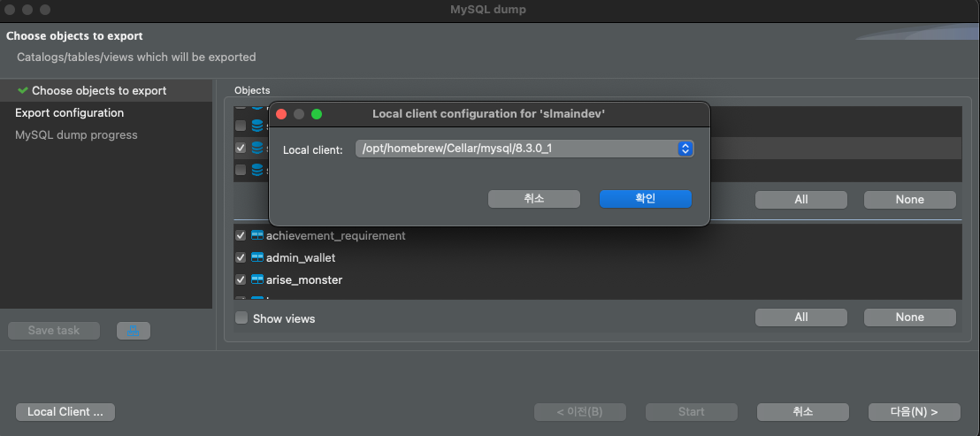Click 취소 in the Local client configuration dialog
The height and width of the screenshot is (436, 980).
[x=534, y=199]
